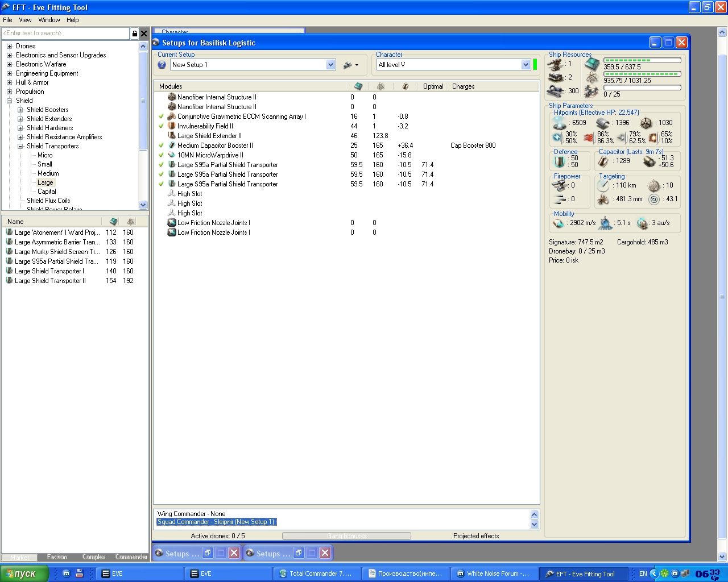The image size is (728, 582).
Task: Click the CPU column icon in the market list
Action: point(114,222)
